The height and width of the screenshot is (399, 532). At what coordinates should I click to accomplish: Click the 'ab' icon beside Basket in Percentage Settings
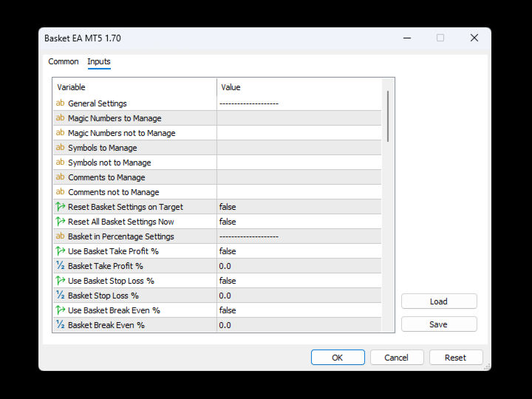tap(60, 236)
